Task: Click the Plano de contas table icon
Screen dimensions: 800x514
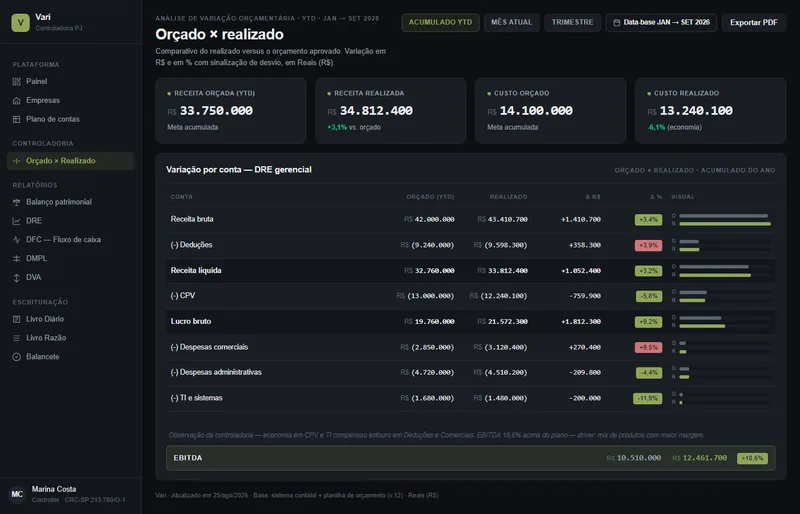Action: [x=16, y=119]
